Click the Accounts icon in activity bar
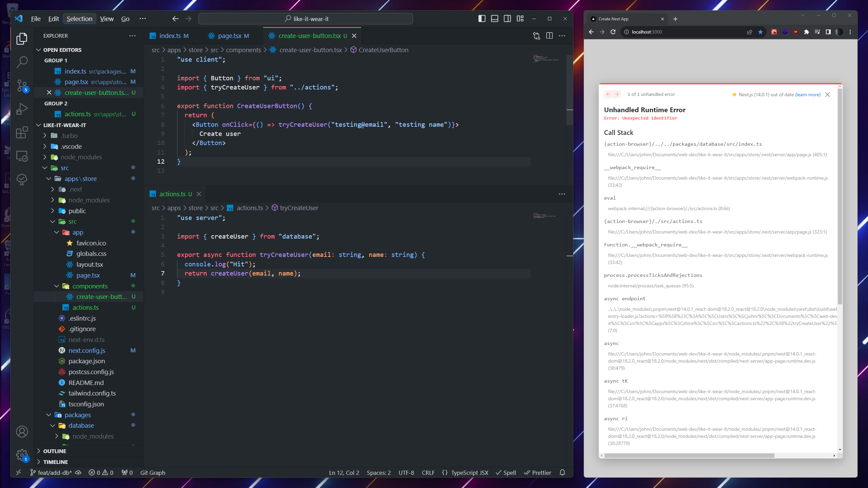Image resolution: width=868 pixels, height=488 pixels. [x=22, y=431]
